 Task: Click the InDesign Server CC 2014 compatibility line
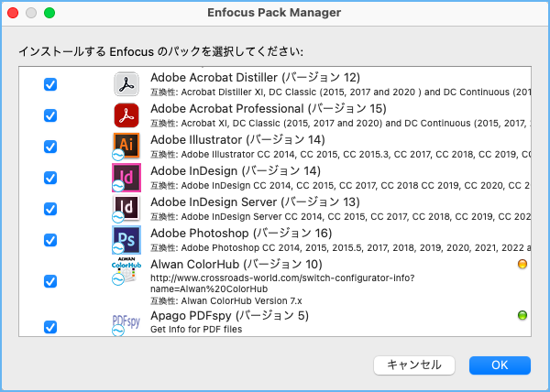pyautogui.click(x=340, y=217)
